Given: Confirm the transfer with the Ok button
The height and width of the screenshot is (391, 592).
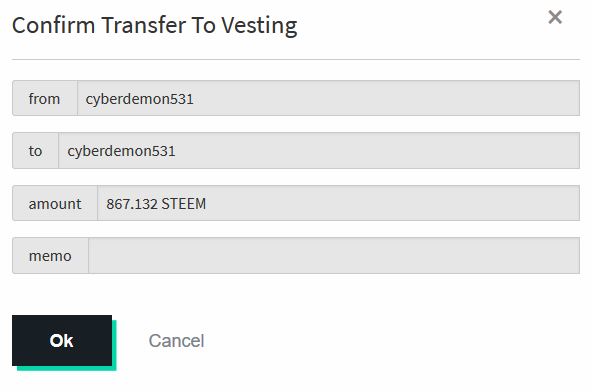Looking at the screenshot, I should 62,340.
